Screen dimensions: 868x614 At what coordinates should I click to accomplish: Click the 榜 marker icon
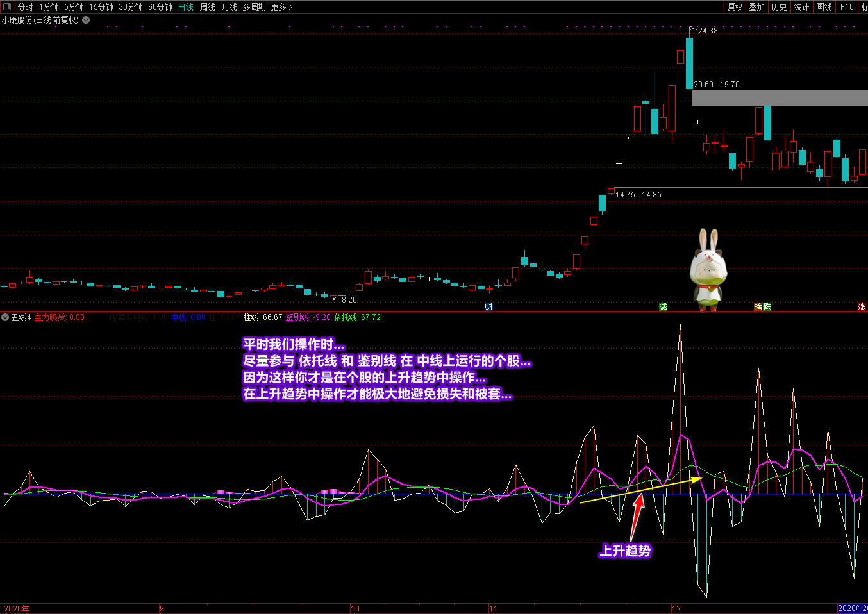pyautogui.click(x=758, y=307)
